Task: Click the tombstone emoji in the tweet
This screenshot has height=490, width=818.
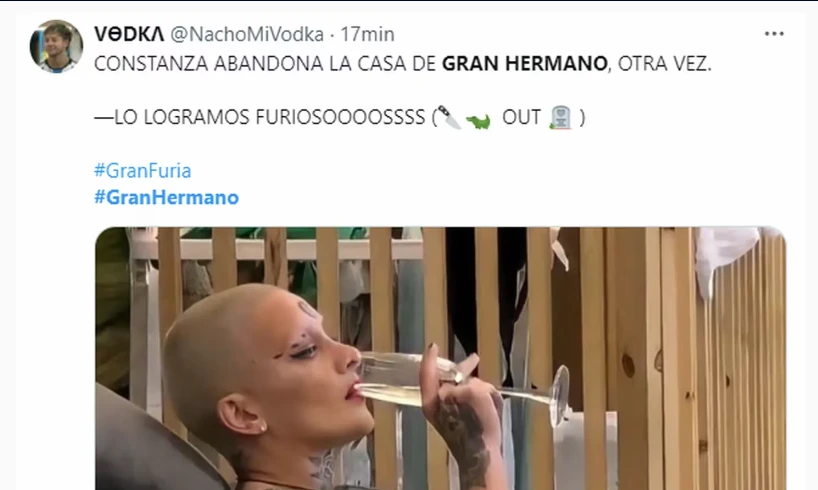Action: [x=561, y=117]
